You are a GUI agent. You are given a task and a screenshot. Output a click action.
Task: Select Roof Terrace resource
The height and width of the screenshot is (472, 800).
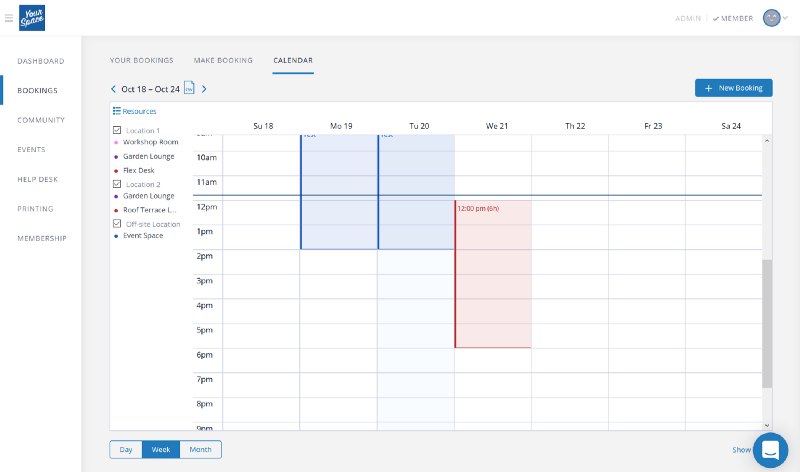click(x=149, y=210)
